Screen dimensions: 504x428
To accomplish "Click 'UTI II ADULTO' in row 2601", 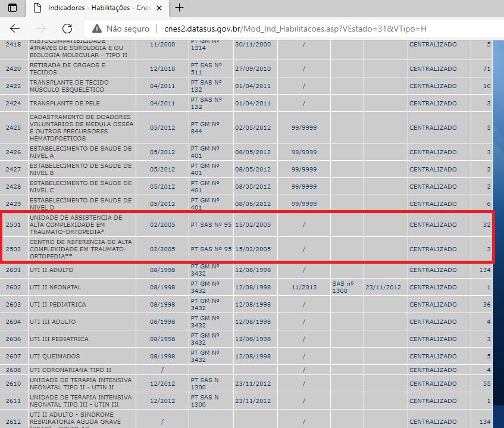I will coord(51,270).
